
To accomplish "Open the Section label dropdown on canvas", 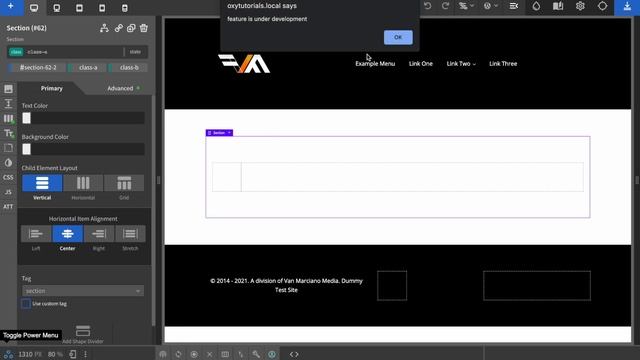I will (229, 133).
